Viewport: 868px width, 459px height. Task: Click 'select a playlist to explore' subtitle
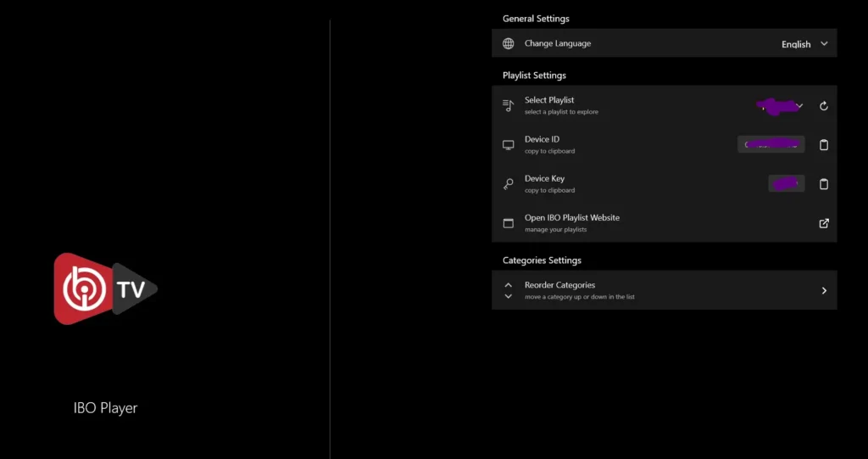561,112
